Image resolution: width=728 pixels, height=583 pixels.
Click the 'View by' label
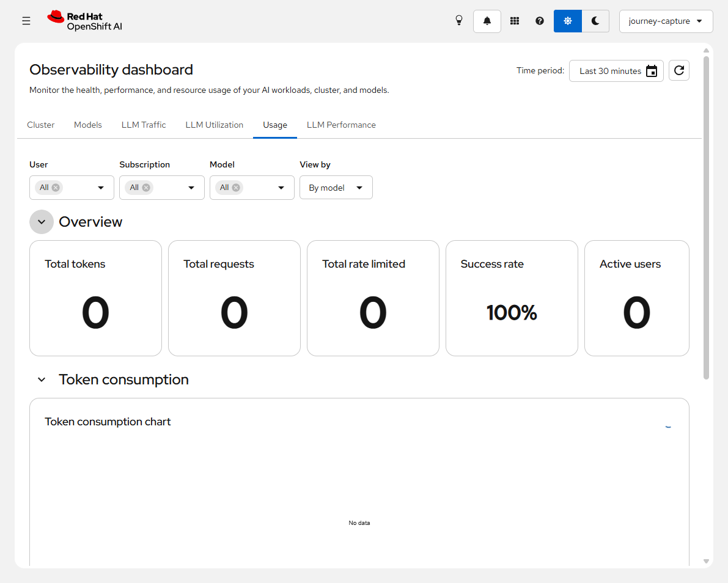tap(315, 164)
